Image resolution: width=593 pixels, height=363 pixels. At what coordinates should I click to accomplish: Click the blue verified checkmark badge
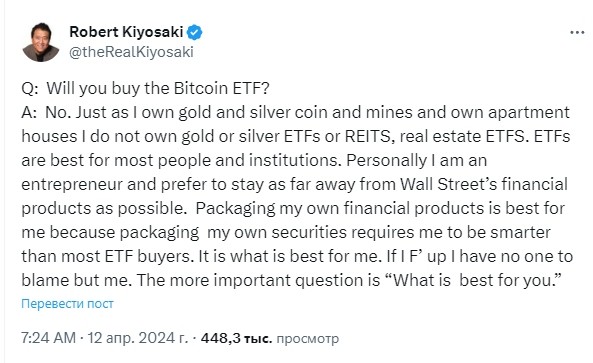tap(195, 33)
